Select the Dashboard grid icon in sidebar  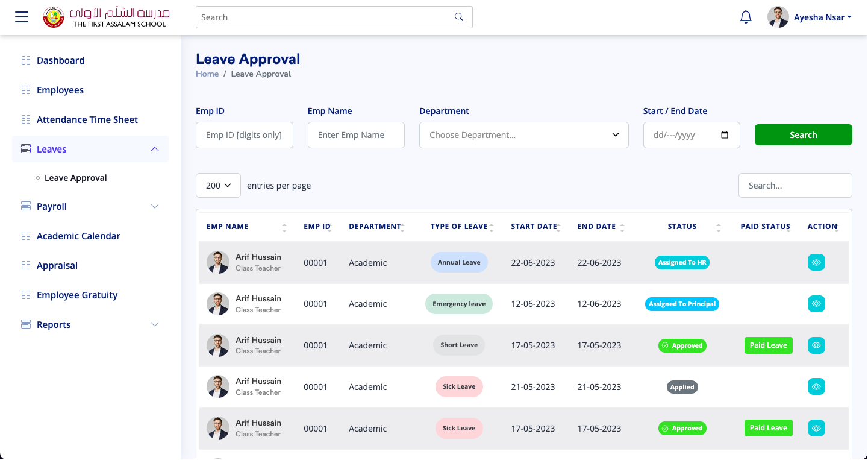[25, 60]
